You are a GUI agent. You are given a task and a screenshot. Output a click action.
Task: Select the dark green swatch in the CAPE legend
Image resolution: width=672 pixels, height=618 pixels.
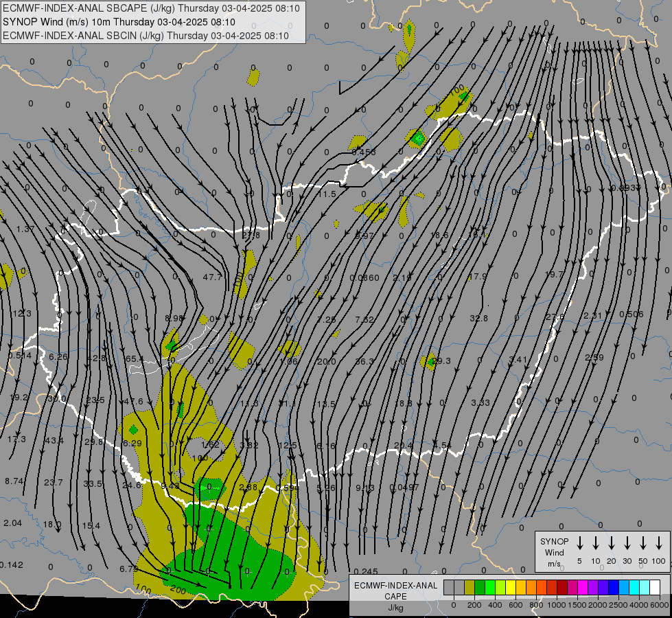(x=480, y=588)
